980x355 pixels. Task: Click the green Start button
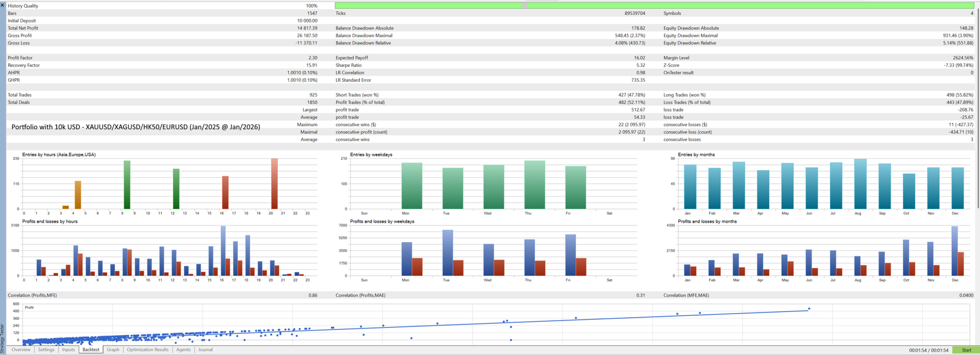click(x=966, y=350)
